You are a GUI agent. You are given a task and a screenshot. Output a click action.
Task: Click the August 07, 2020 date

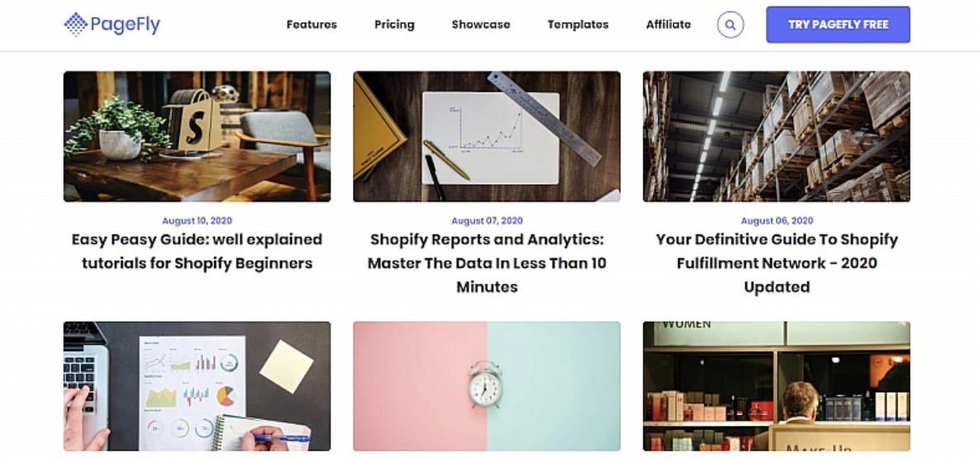487,221
